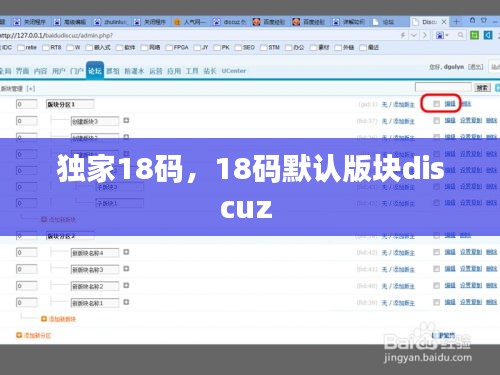Open the 用户 admin section

point(59,71)
